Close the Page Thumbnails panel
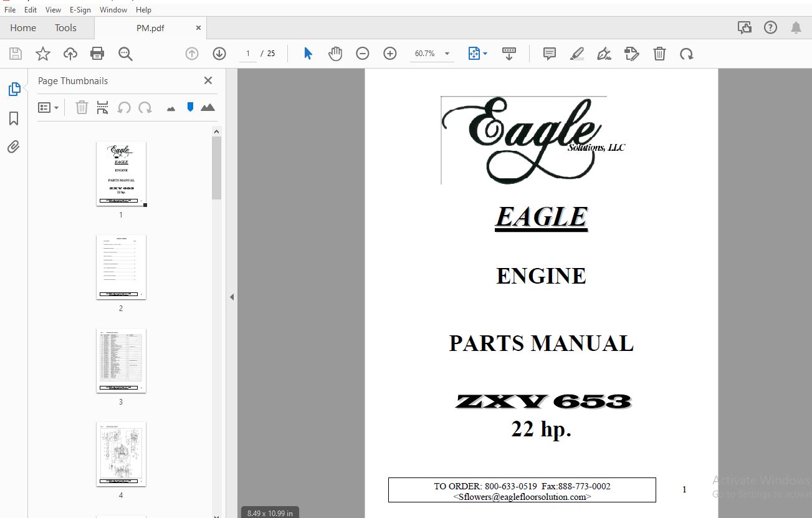812x518 pixels. tap(208, 80)
